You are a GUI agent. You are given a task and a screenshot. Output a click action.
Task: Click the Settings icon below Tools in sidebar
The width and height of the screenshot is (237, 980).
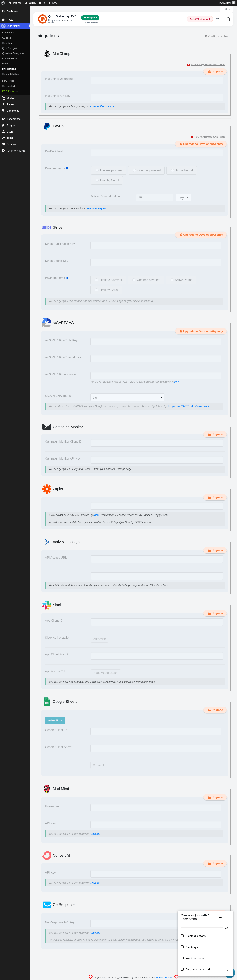tap(4, 144)
